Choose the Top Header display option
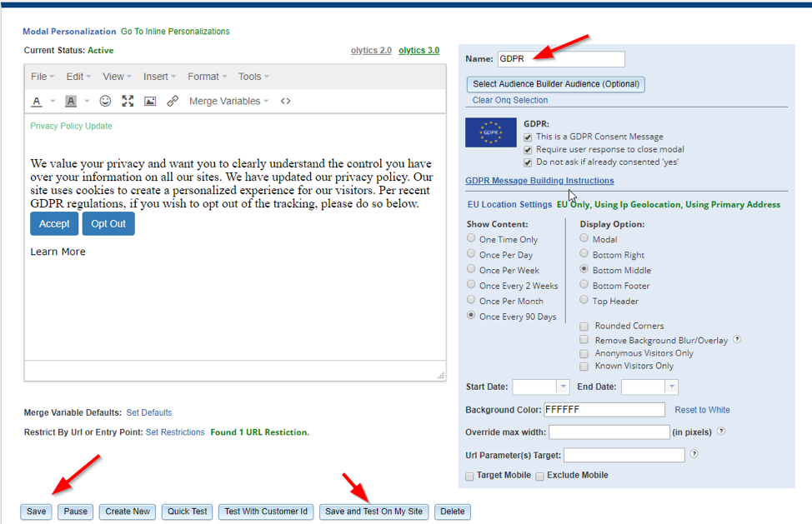 point(584,300)
